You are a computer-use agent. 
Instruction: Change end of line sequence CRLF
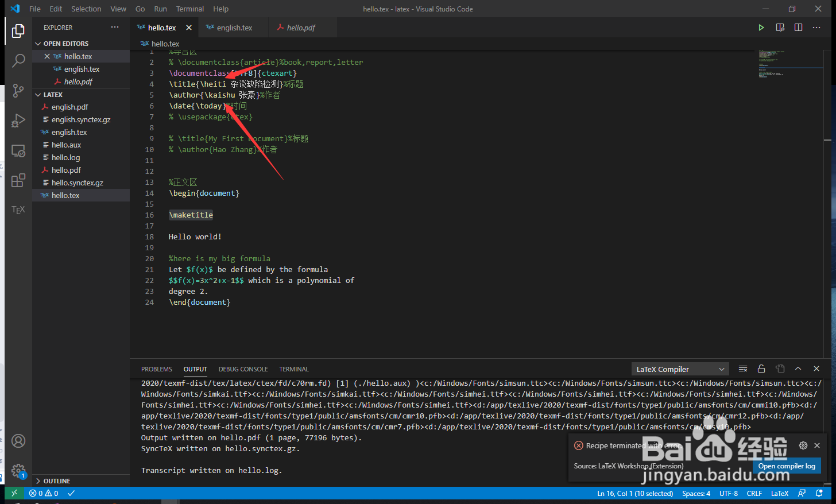pyautogui.click(x=754, y=493)
